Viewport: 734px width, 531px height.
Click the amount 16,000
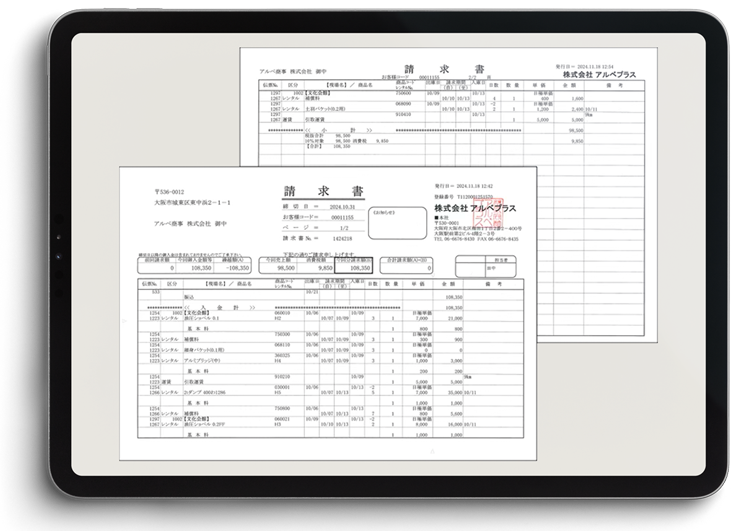click(455, 425)
